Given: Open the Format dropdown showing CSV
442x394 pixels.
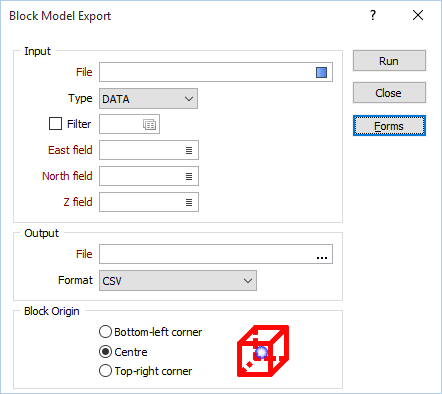Looking at the screenshot, I should [178, 281].
